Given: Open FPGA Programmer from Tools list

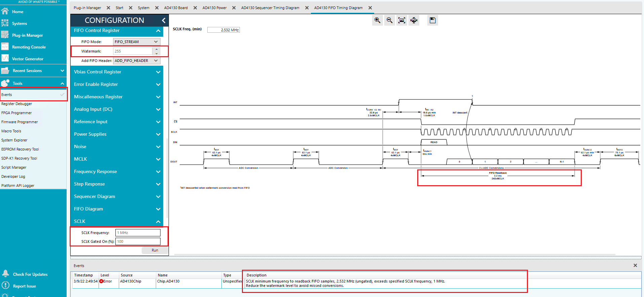Looking at the screenshot, I should (16, 113).
